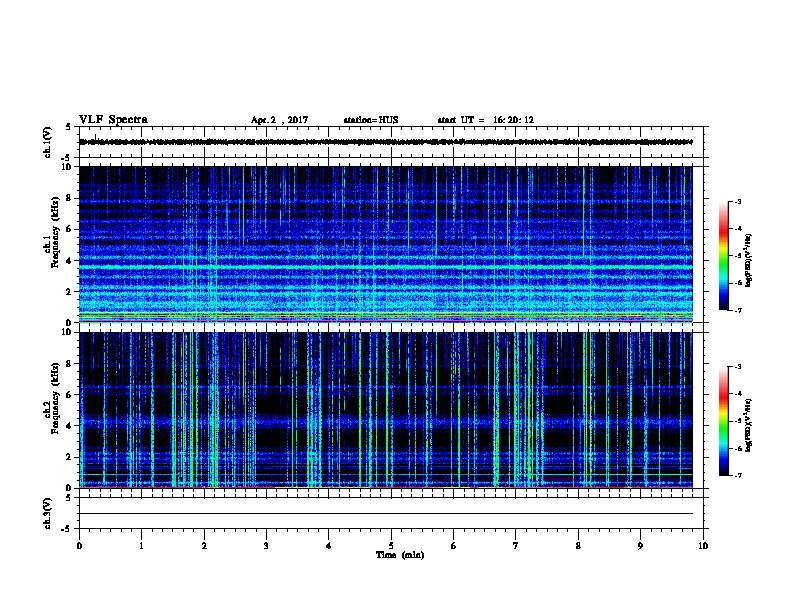Click the time axis tick label "1"
792x612 pixels.
141,545
